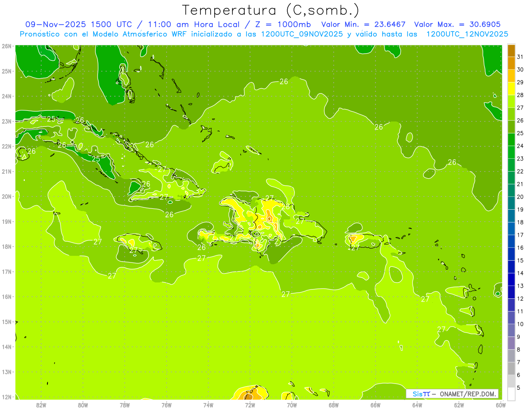The image size is (532, 411).
Task: Click the 12N latitude axis label
Action: [x=7, y=397]
